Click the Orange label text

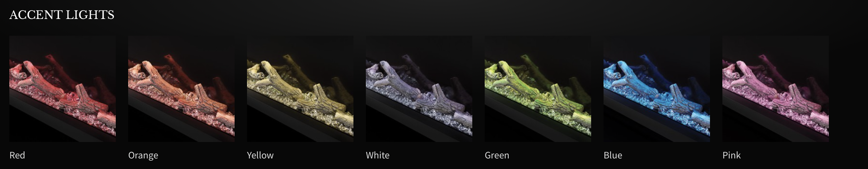[x=143, y=156]
